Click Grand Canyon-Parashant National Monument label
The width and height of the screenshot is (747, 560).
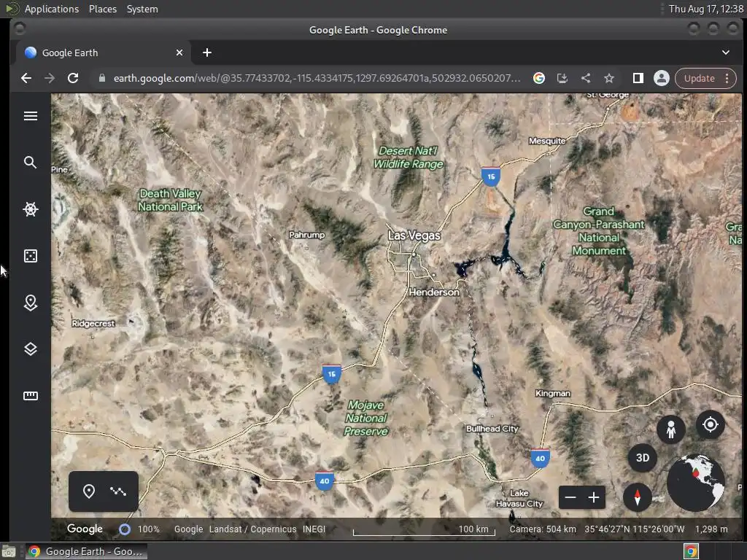click(599, 231)
